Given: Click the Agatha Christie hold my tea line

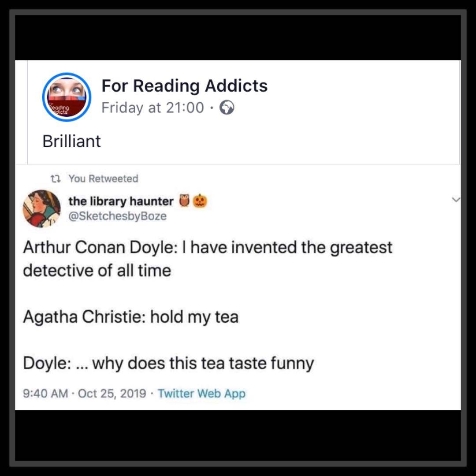Looking at the screenshot, I should point(131,317).
